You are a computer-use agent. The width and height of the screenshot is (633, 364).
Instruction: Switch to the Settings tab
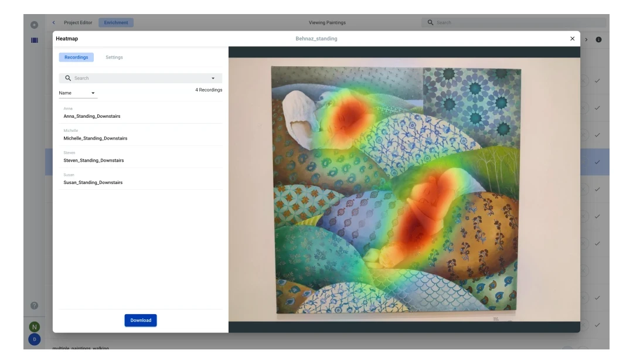click(114, 57)
